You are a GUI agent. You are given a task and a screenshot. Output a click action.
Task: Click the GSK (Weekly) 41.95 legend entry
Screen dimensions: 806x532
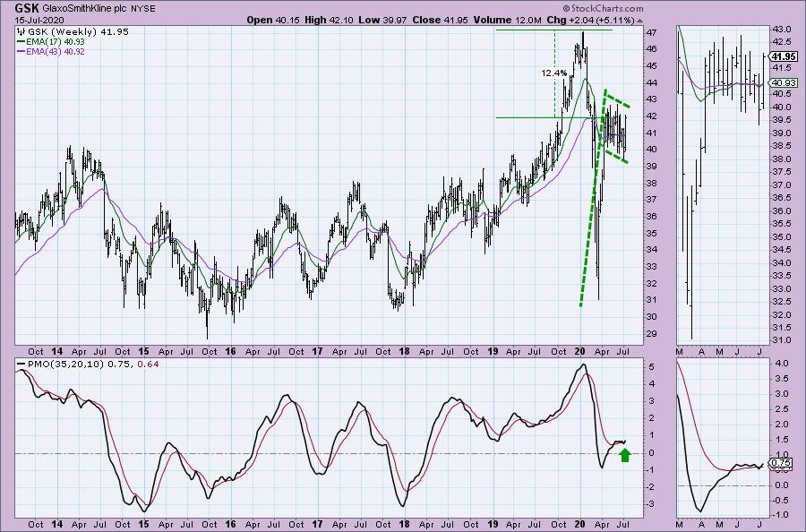pyautogui.click(x=78, y=32)
